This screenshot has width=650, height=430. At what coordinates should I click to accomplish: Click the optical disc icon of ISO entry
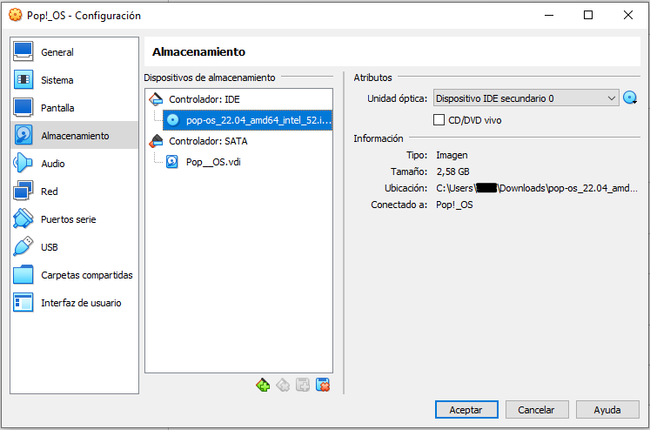coord(173,120)
